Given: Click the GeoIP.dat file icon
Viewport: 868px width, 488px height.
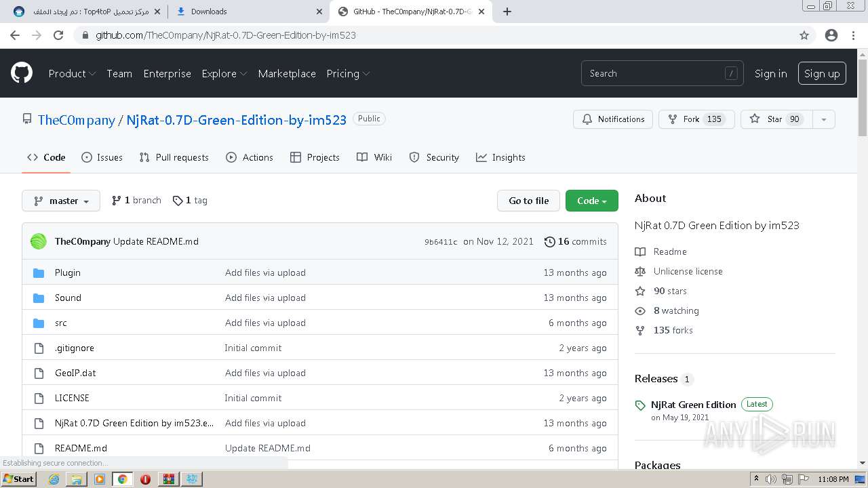Looking at the screenshot, I should click(39, 373).
